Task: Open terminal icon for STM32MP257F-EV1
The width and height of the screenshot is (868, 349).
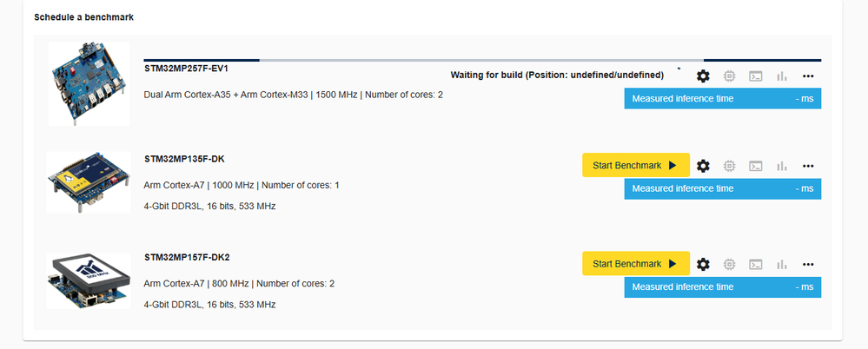Action: pyautogui.click(x=756, y=76)
